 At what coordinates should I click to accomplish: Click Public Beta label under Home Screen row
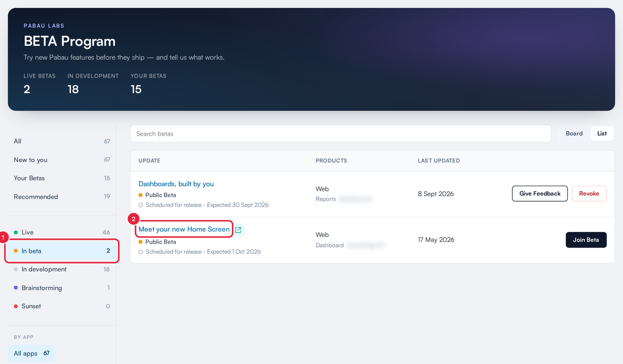click(160, 242)
